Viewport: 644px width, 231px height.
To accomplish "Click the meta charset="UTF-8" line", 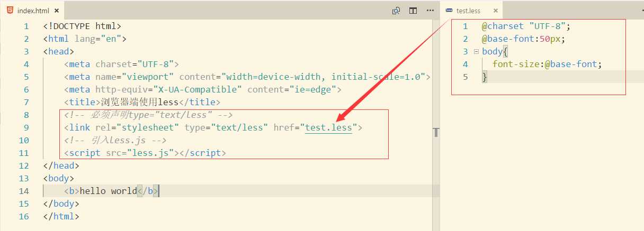I will pyautogui.click(x=122, y=64).
